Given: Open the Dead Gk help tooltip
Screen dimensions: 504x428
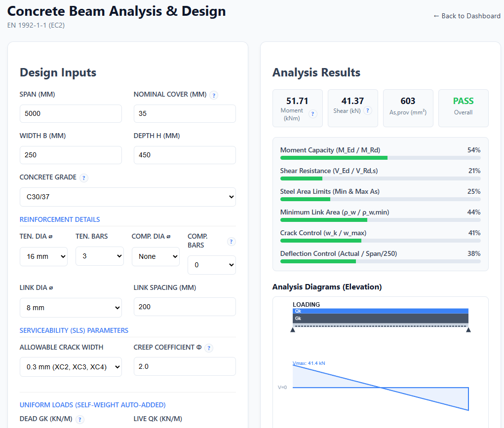Looking at the screenshot, I should 79,419.
